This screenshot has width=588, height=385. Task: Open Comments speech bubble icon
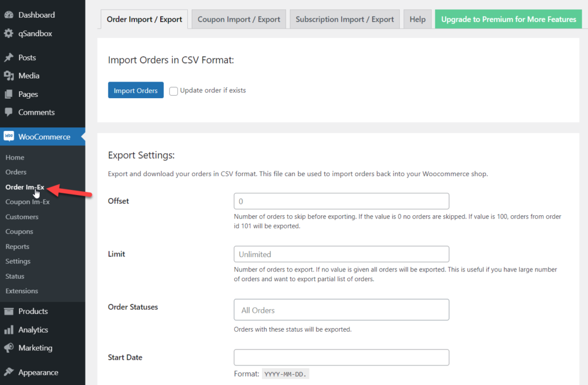click(x=9, y=112)
